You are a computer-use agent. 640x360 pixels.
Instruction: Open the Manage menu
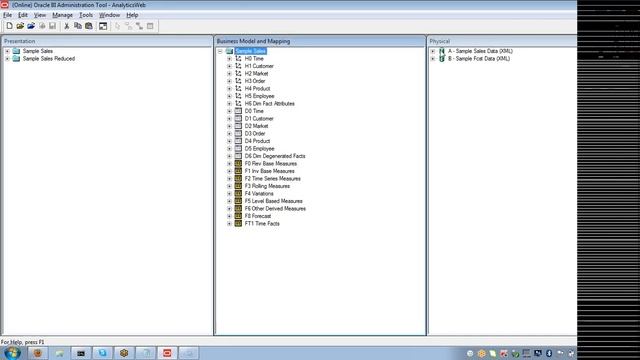pos(62,15)
